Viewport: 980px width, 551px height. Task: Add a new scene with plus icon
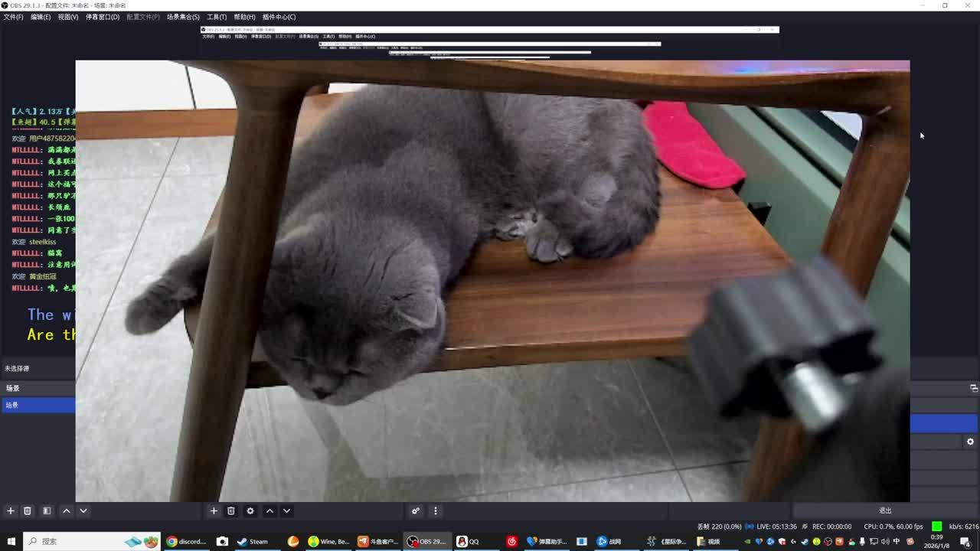[x=11, y=510]
